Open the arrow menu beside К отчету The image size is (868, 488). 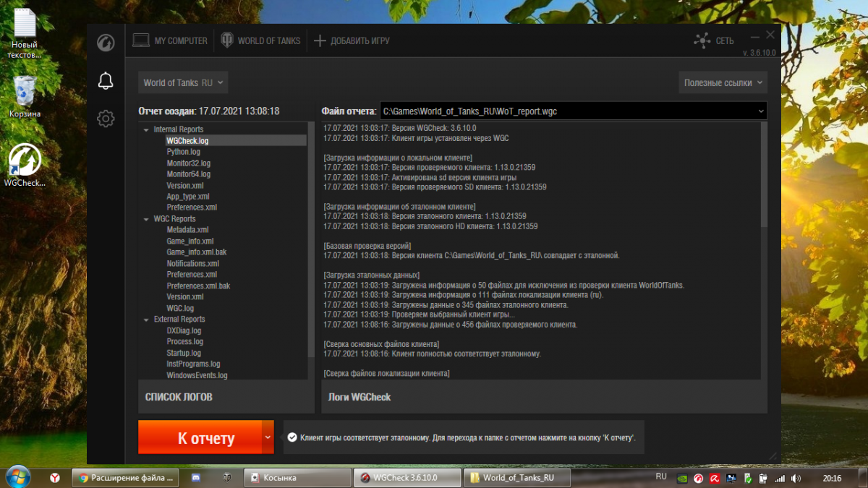[x=268, y=437]
